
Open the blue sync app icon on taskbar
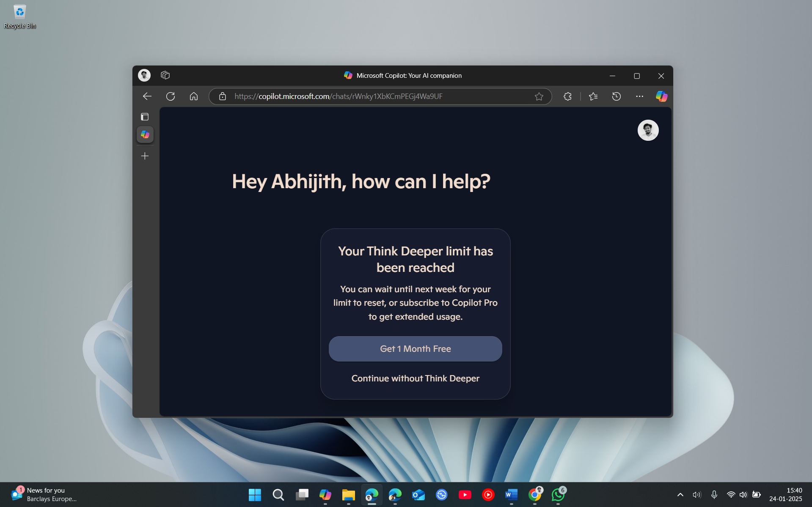(441, 495)
